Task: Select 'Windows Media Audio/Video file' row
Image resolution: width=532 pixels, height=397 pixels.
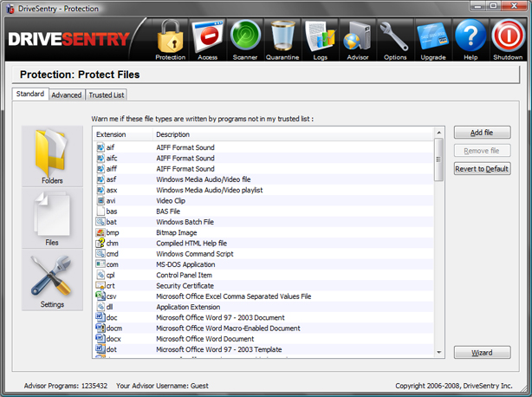Action: (263, 179)
